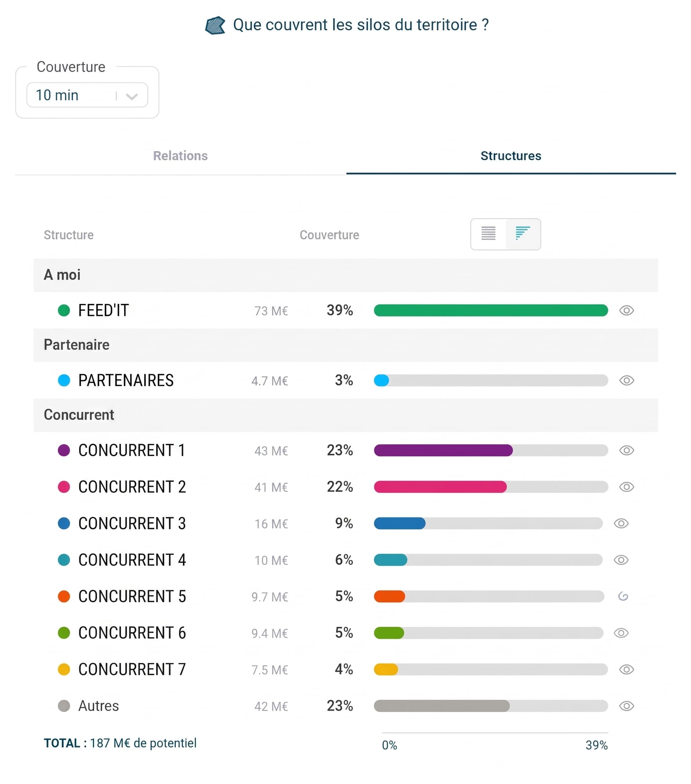This screenshot has height=784, width=691.
Task: Toggle the eye icon for CONCURRENT 6
Action: 621,633
